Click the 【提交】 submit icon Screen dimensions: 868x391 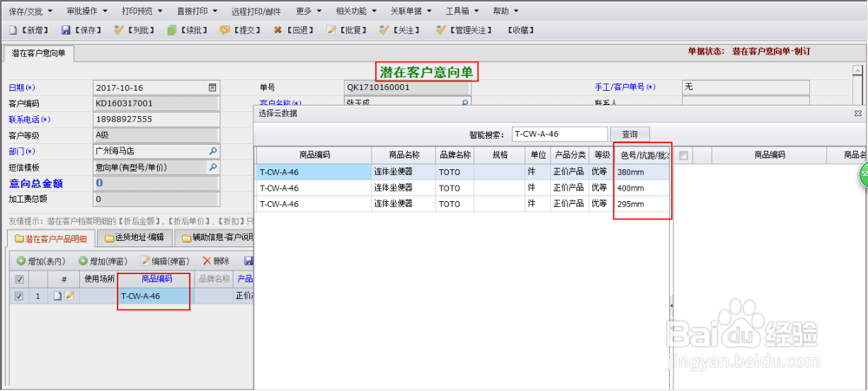(x=224, y=30)
